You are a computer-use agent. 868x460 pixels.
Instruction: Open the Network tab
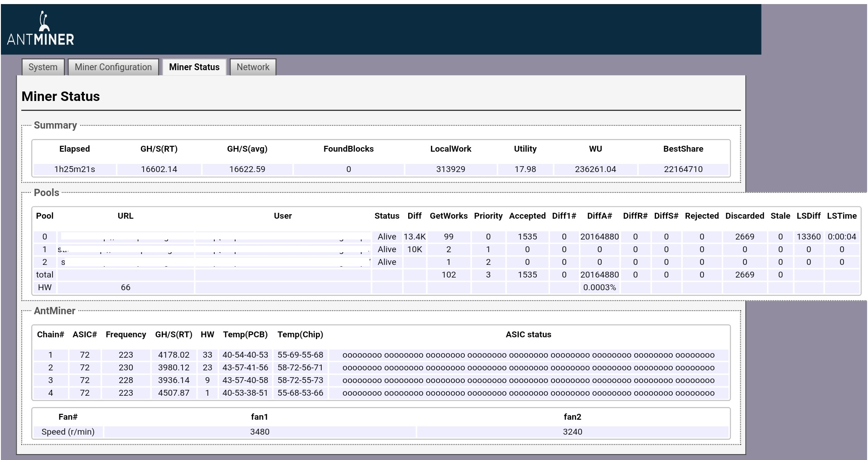click(x=253, y=67)
